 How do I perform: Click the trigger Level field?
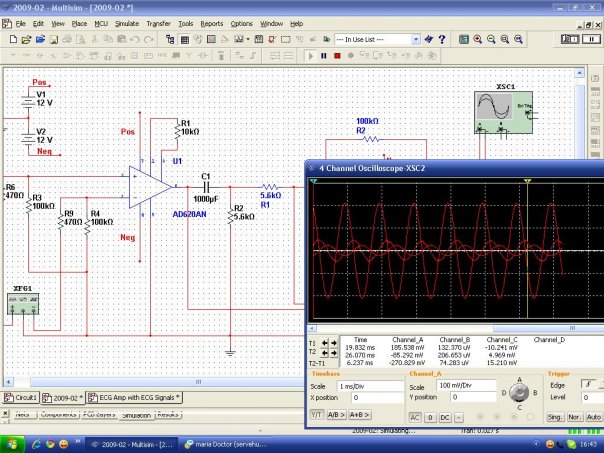(592, 398)
